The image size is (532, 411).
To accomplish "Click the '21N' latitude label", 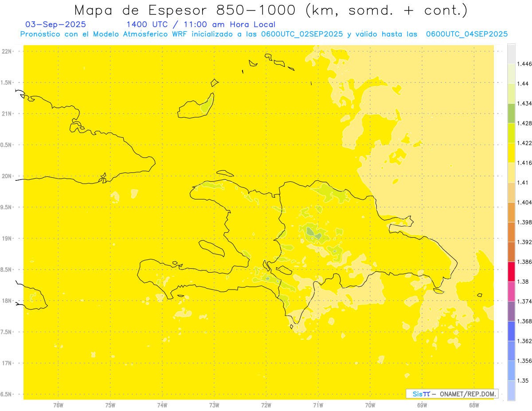I will pyautogui.click(x=7, y=114).
